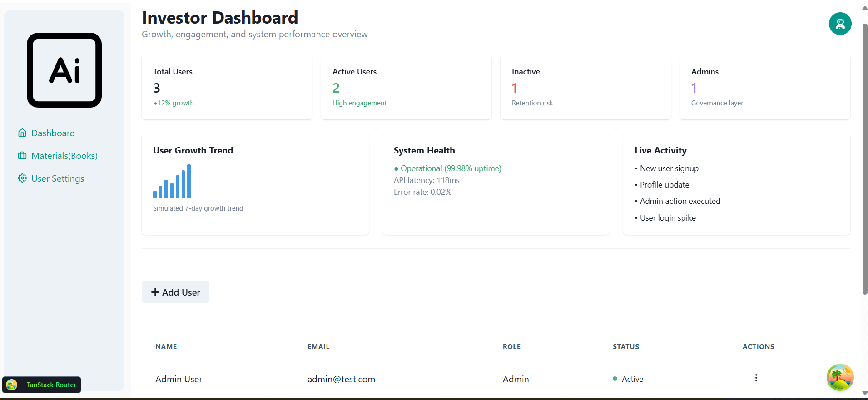Click "Operational (99.98% uptime)" status text
Image resolution: width=868 pixels, height=400 pixels.
[447, 168]
